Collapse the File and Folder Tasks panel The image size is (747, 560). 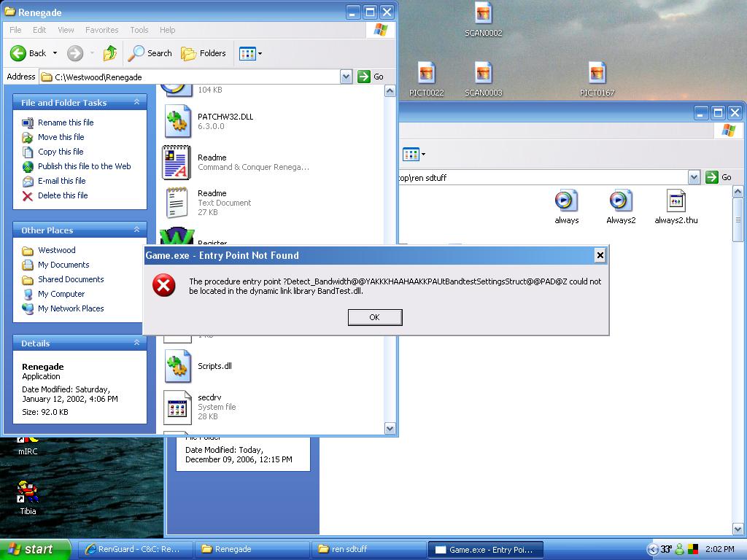[136, 103]
